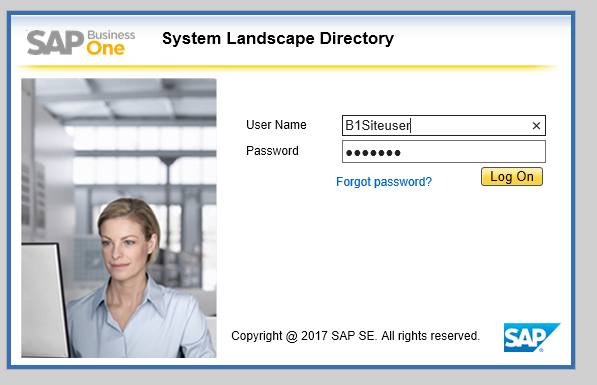Click the yellow divider line under the header
This screenshot has height=385, width=597.
(x=286, y=67)
